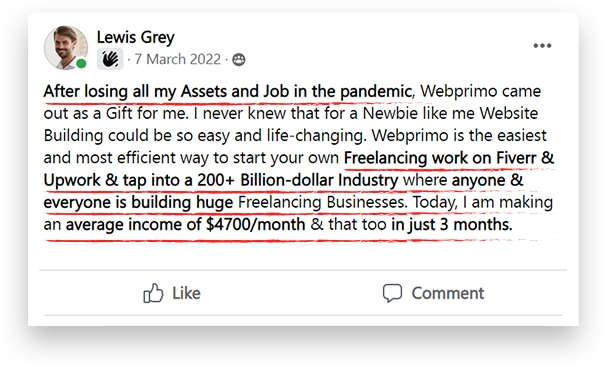Click the Like text label

[x=186, y=293]
